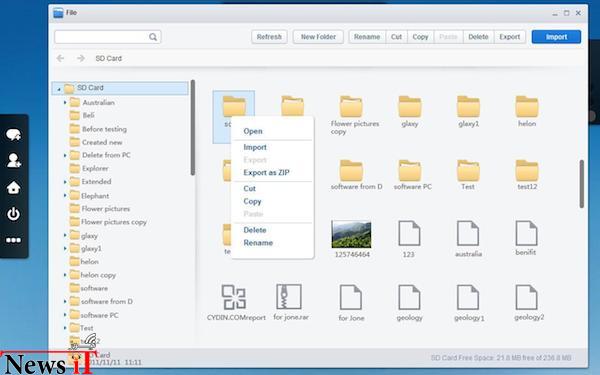The image size is (600, 375).
Task: Expand the helon copy tree folder
Action: tap(65, 275)
